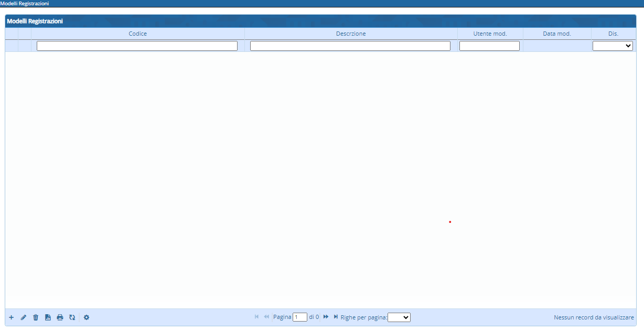Viewport: 644px width, 331px height.
Task: Click the add new record plus icon
Action: tap(12, 317)
